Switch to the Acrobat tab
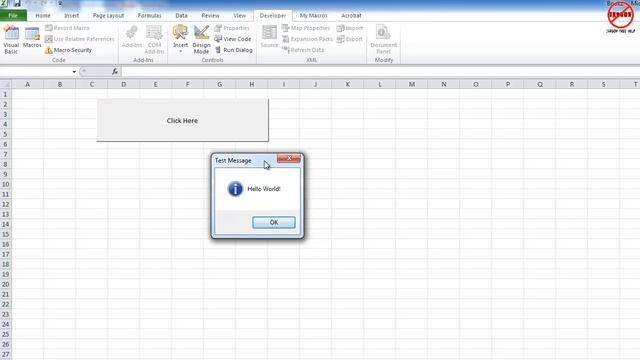The image size is (640, 360). [351, 16]
